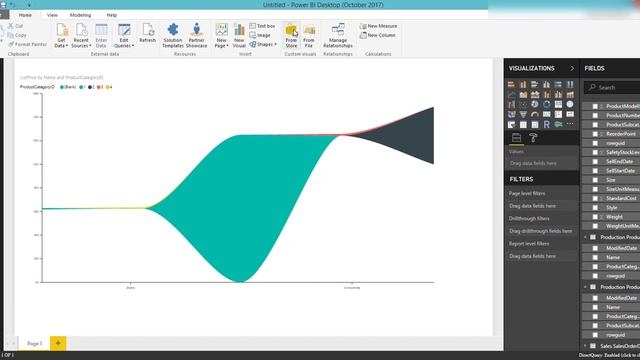640x360 pixels.
Task: Click DirectQuery Enabled status bar text
Action: tap(609, 356)
